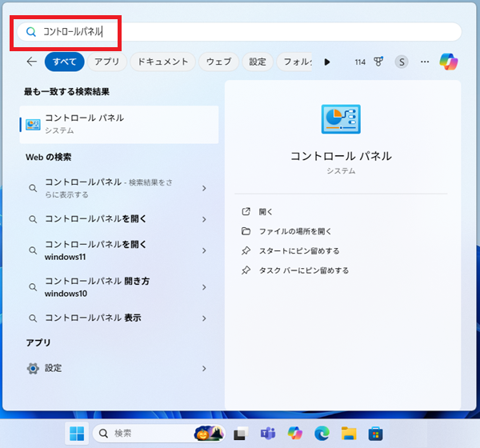This screenshot has width=480, height=448.
Task: Expand chevron for single-line コントロールパネルを開く suggestion
Action: (x=204, y=219)
